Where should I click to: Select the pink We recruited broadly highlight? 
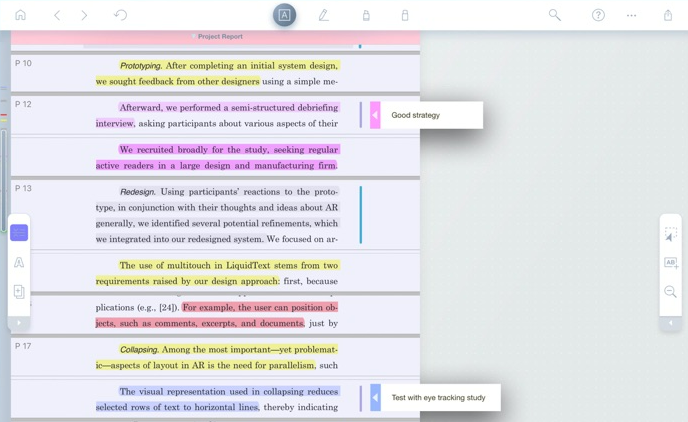pos(218,157)
